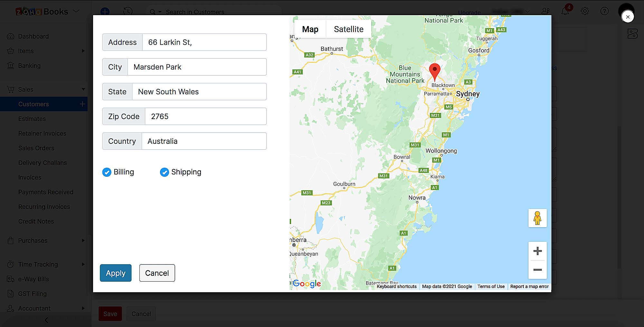This screenshot has height=327, width=644.
Task: Expand the Purchases sidebar section
Action: [83, 240]
